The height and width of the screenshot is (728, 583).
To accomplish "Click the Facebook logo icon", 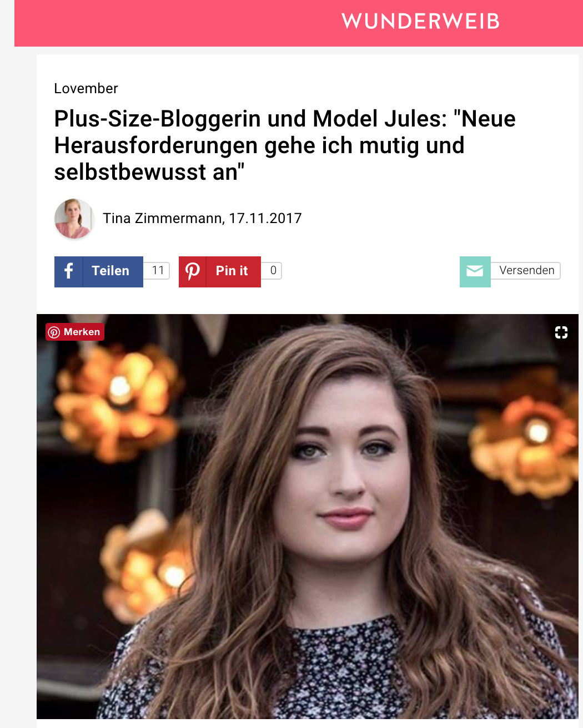I will click(68, 271).
